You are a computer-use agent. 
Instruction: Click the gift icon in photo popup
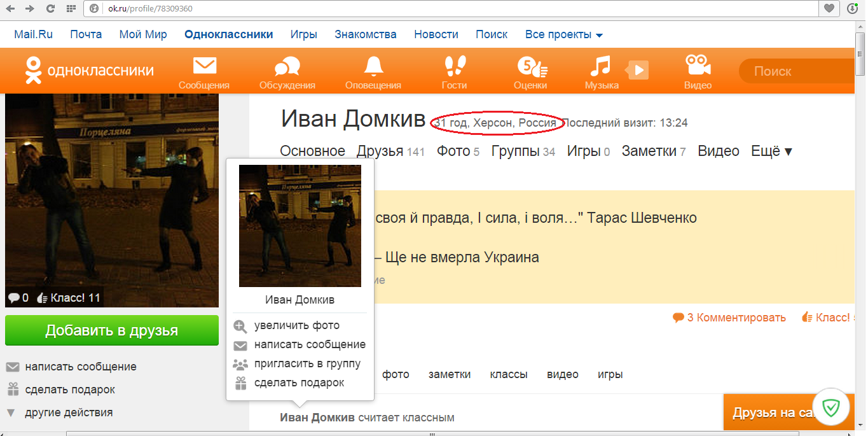tap(240, 383)
